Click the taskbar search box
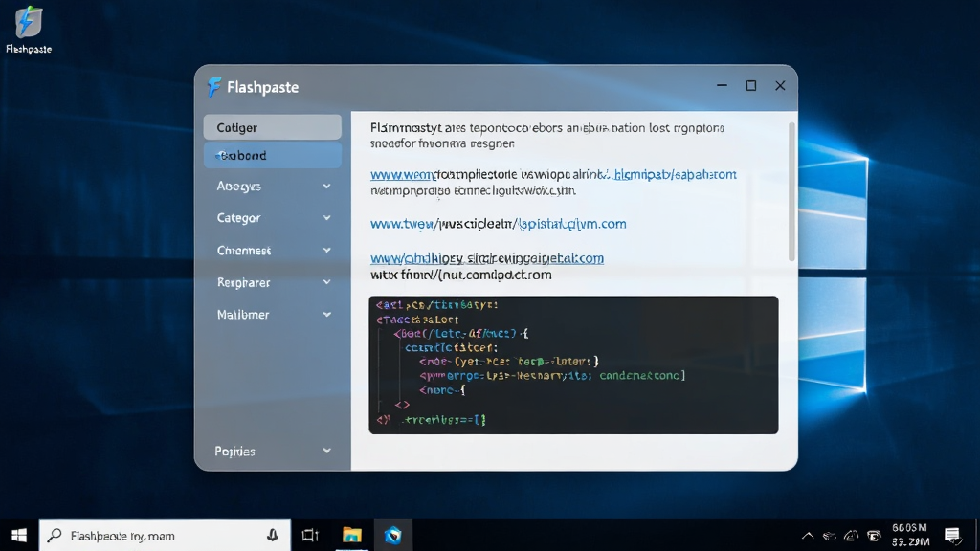 coord(165,536)
